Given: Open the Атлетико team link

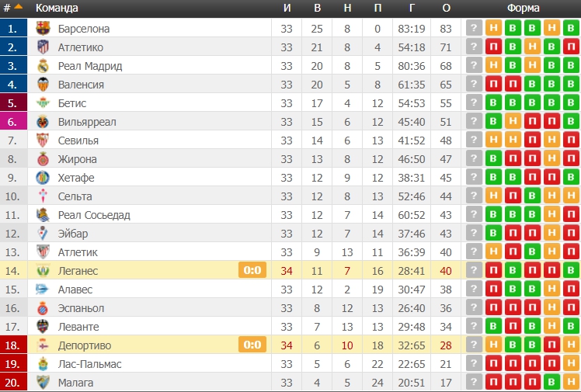Looking at the screenshot, I should click(80, 47).
